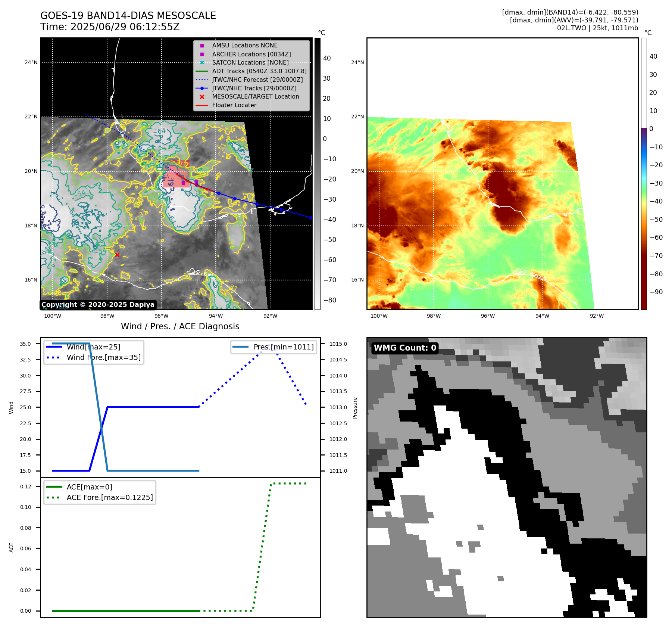
Task: Click the cyan SATCON X marker in legend
Action: click(x=202, y=63)
